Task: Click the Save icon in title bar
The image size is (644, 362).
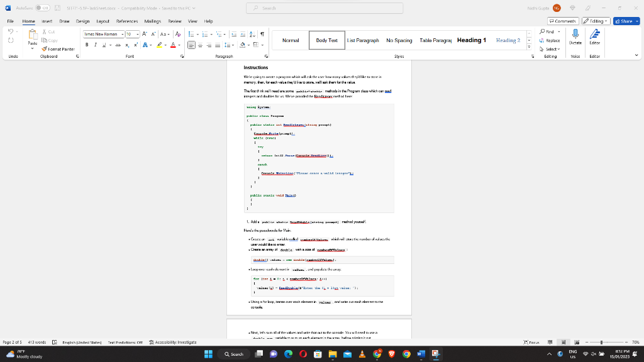Action: [57, 8]
